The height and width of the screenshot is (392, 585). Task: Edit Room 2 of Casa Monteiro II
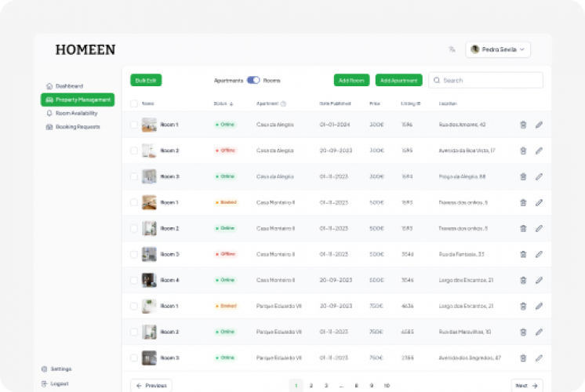[539, 228]
